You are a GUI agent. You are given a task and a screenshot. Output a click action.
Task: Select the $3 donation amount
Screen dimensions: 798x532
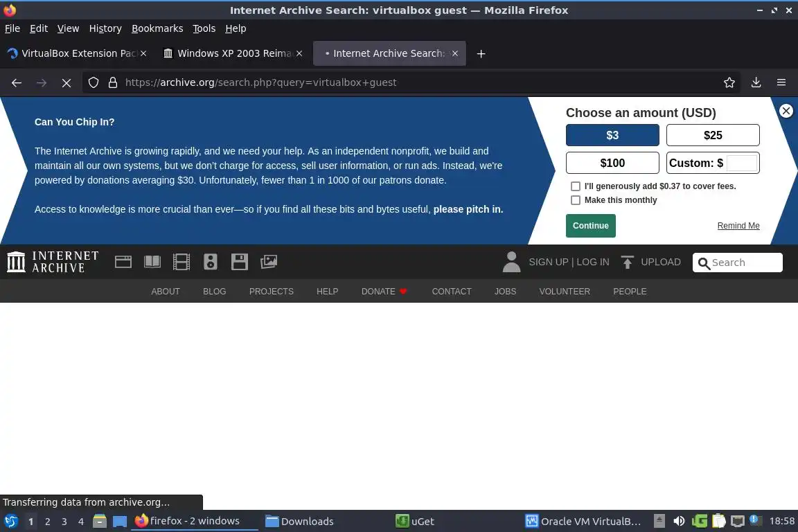[x=612, y=135]
